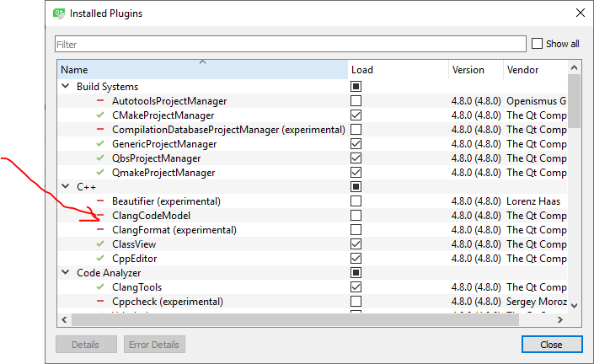
Task: Disable the QbsProjectManager load checkbox
Action: click(x=356, y=158)
